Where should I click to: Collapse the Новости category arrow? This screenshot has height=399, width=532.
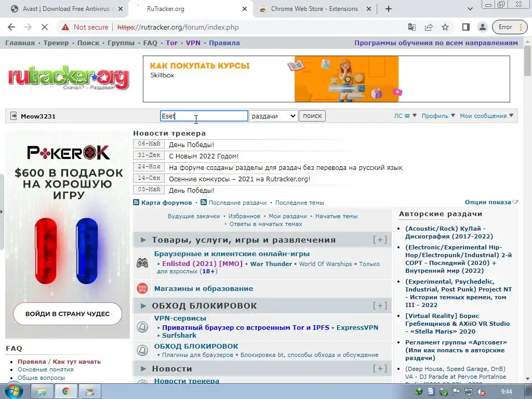tap(143, 369)
